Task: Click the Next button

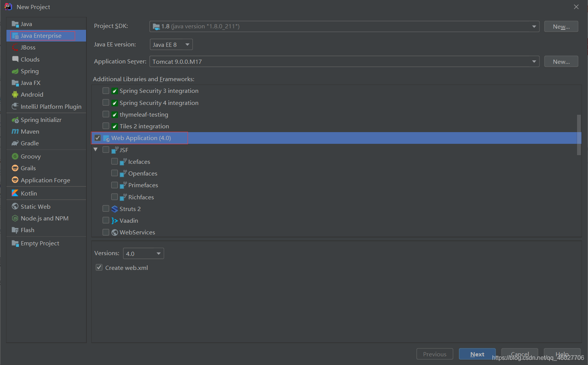Action: tap(477, 354)
